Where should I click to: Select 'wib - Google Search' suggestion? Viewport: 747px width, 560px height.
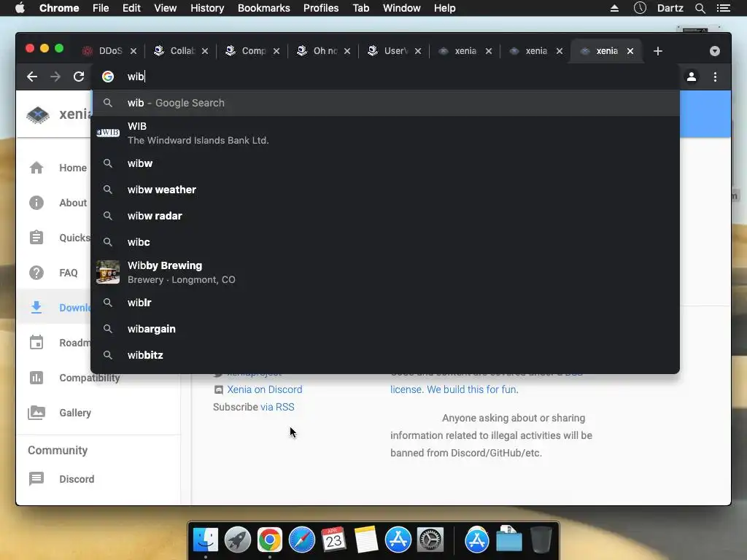385,103
